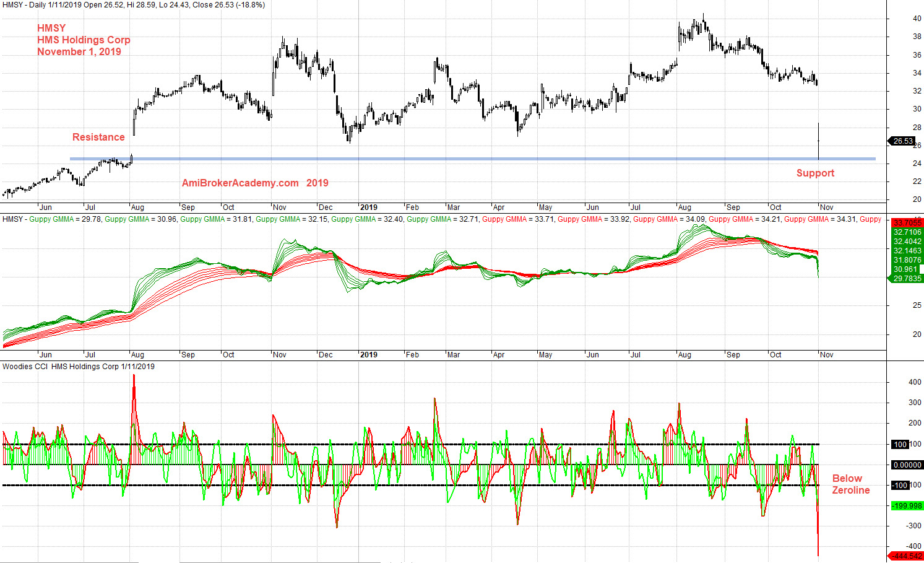Click the green 31.8076 GMMA value tag

907,260
